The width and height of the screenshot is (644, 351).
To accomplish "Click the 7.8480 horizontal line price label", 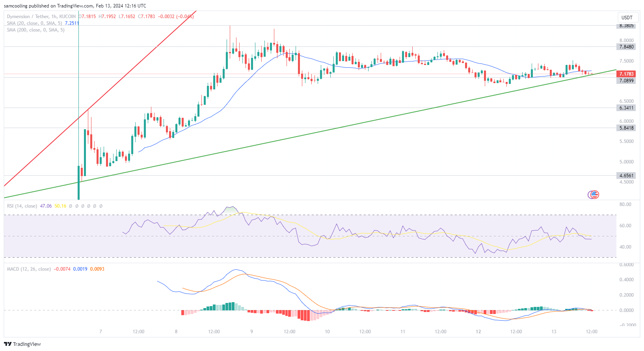I will click(626, 46).
